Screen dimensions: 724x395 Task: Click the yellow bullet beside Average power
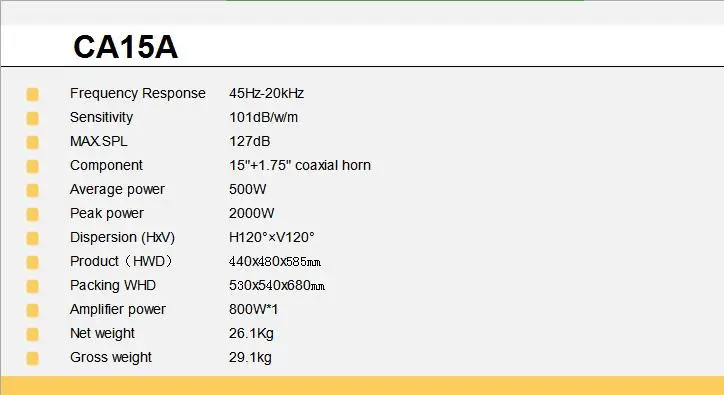[x=32, y=190]
